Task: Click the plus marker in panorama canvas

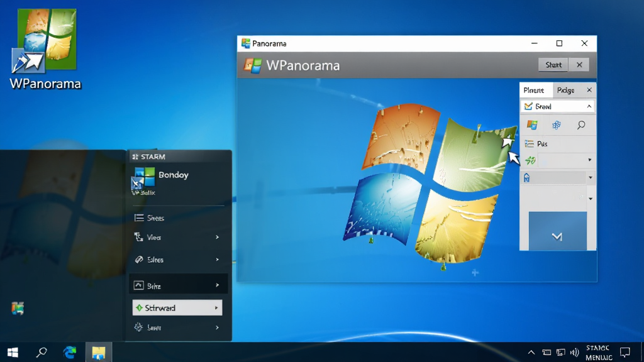Action: point(475,273)
